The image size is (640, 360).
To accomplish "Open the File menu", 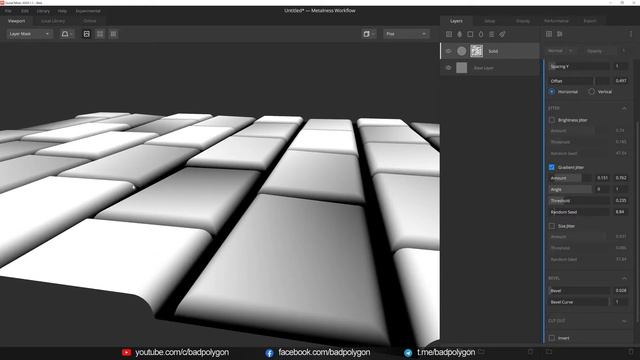I will tap(8, 11).
